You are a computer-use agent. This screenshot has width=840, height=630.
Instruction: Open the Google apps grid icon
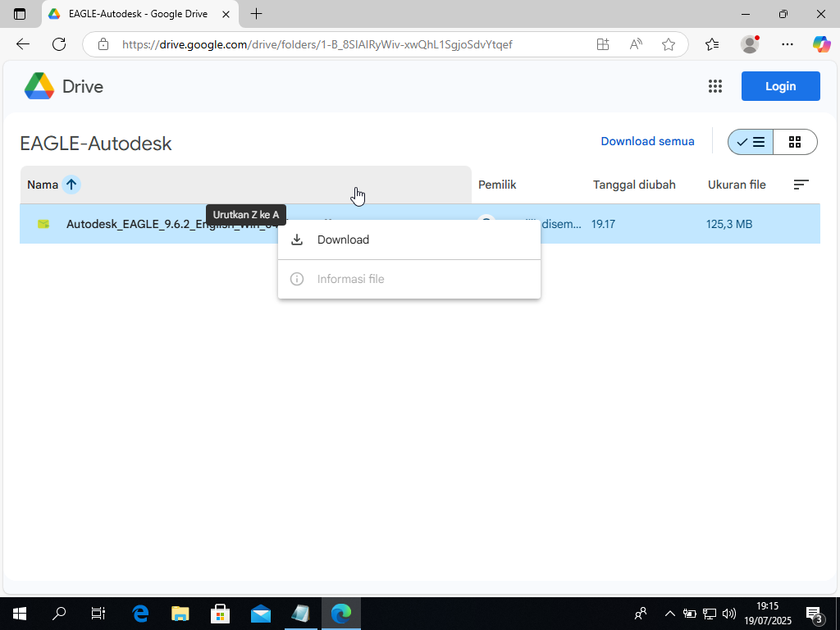(x=714, y=86)
